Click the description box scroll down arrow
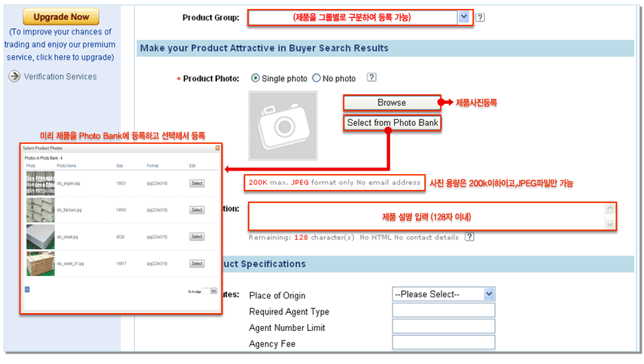The image size is (644, 364). pos(610,224)
